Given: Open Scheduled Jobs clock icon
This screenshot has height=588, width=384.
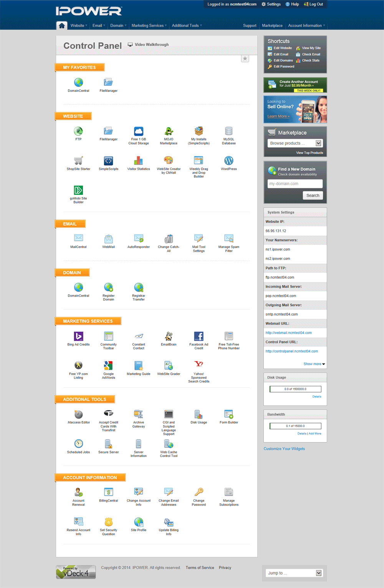Looking at the screenshot, I should (x=78, y=444).
